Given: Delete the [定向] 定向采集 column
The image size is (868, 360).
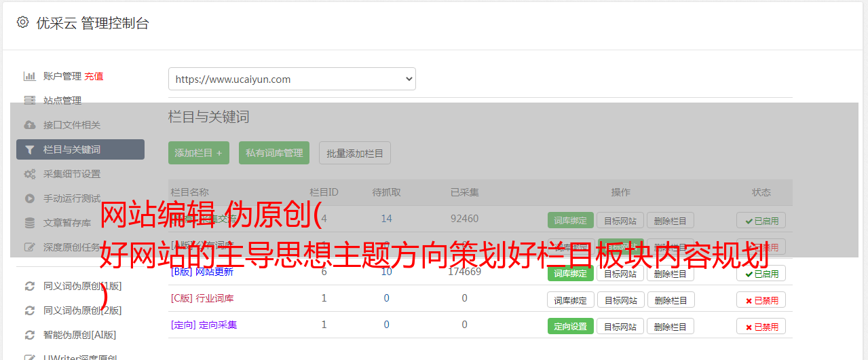Looking at the screenshot, I should coord(671,326).
